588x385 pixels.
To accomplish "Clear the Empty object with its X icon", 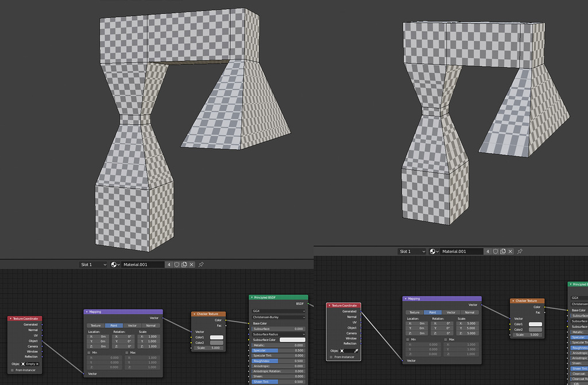I will coord(37,364).
